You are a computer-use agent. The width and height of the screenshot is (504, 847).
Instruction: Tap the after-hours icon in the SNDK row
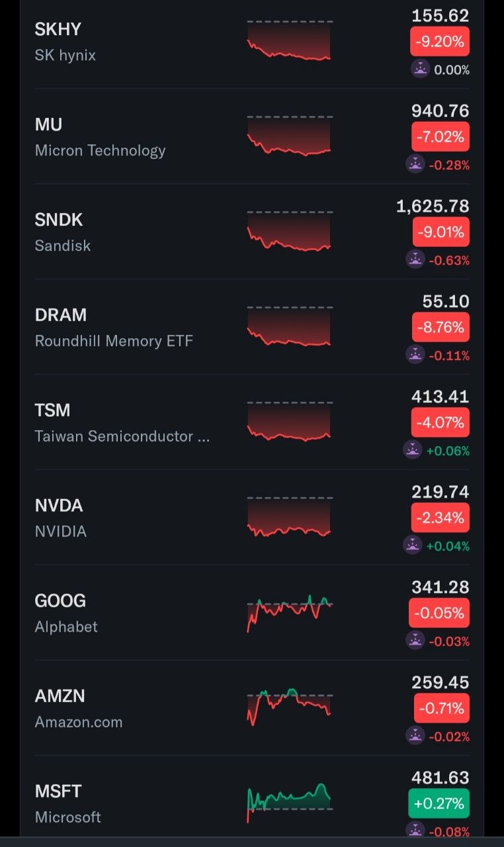coord(415,260)
